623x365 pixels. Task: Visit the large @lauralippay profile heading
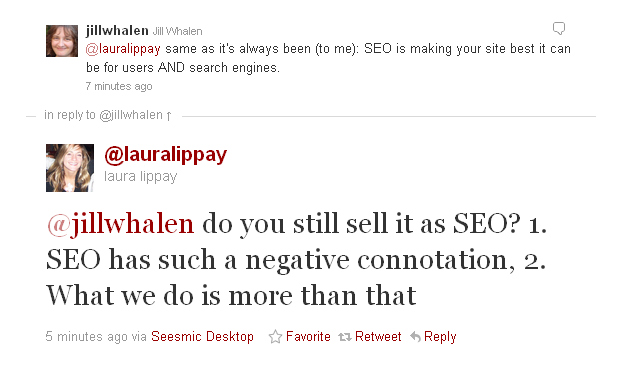coord(166,155)
